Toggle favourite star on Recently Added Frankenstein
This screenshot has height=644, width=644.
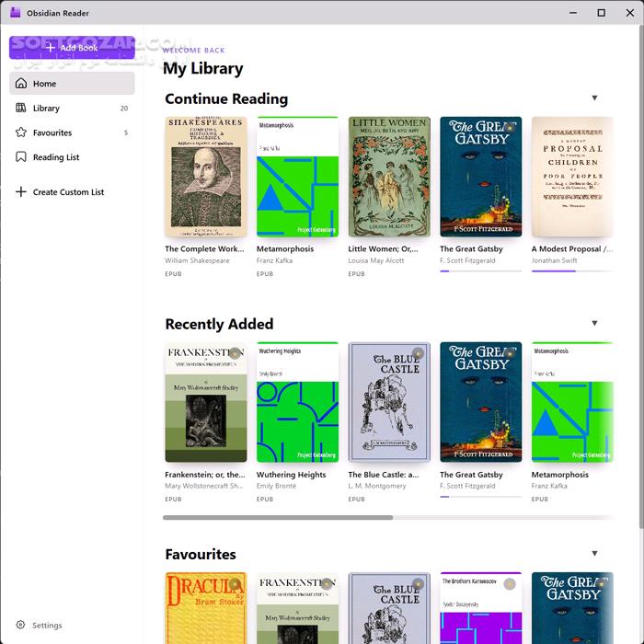click(235, 353)
